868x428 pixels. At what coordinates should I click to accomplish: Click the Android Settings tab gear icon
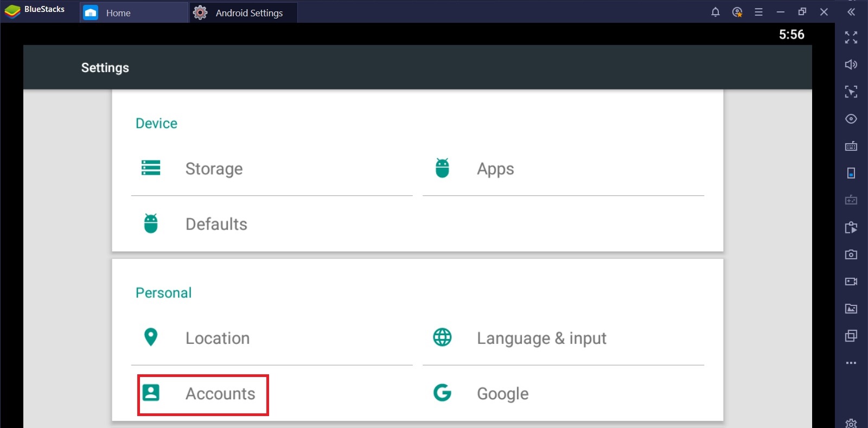(200, 12)
